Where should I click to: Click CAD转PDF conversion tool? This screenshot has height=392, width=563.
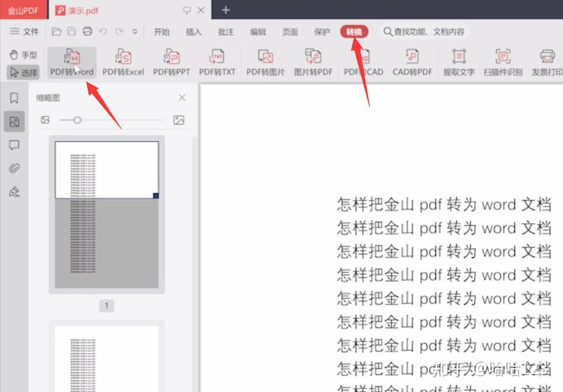tap(412, 62)
